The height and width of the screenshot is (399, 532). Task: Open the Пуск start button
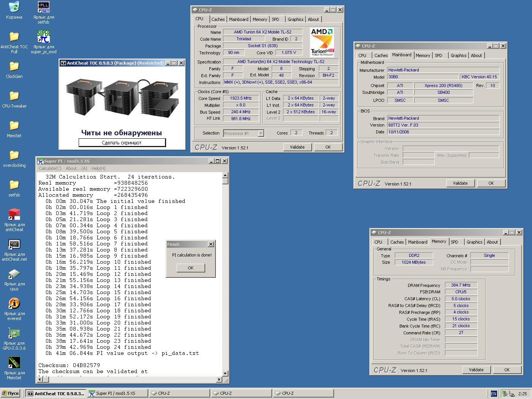pos(10,393)
